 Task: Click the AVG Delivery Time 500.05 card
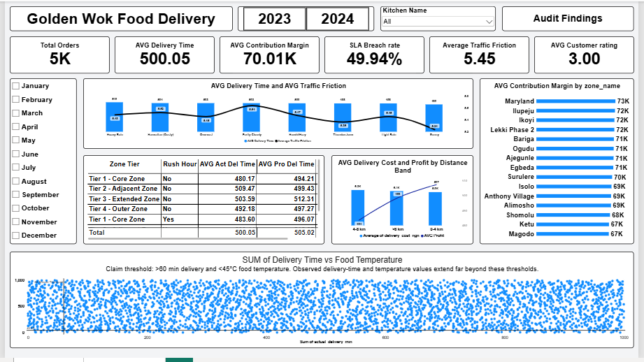(165, 55)
